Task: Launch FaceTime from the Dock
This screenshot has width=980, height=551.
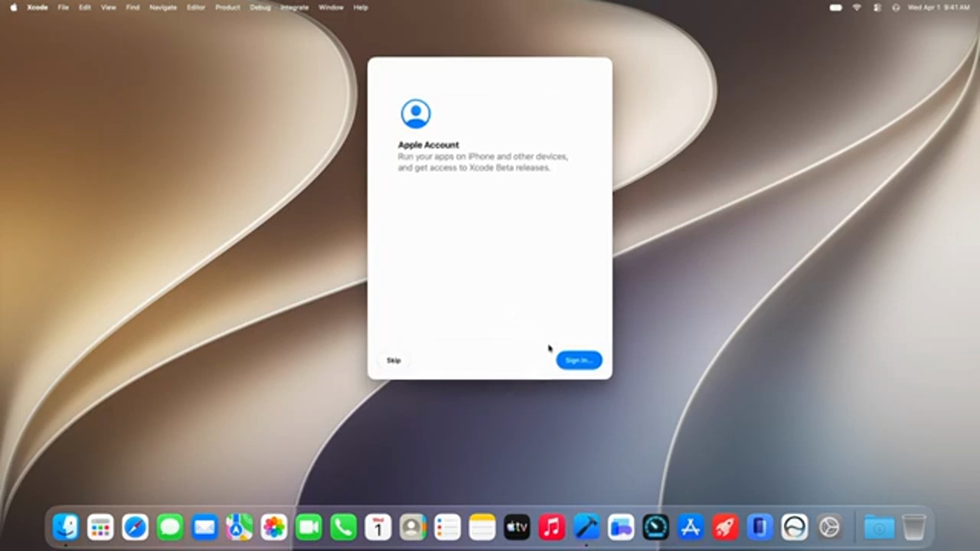Action: (309, 527)
